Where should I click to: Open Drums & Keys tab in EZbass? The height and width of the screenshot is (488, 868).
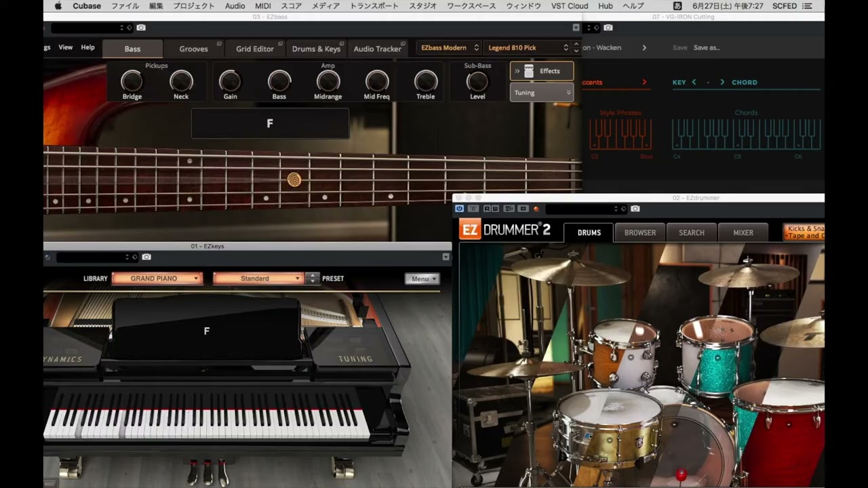point(316,49)
